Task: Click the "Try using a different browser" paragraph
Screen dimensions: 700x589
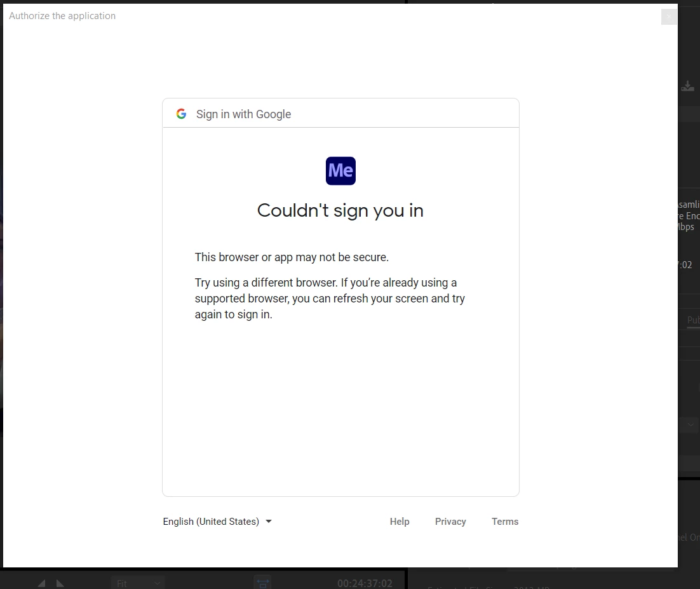Action: click(330, 298)
